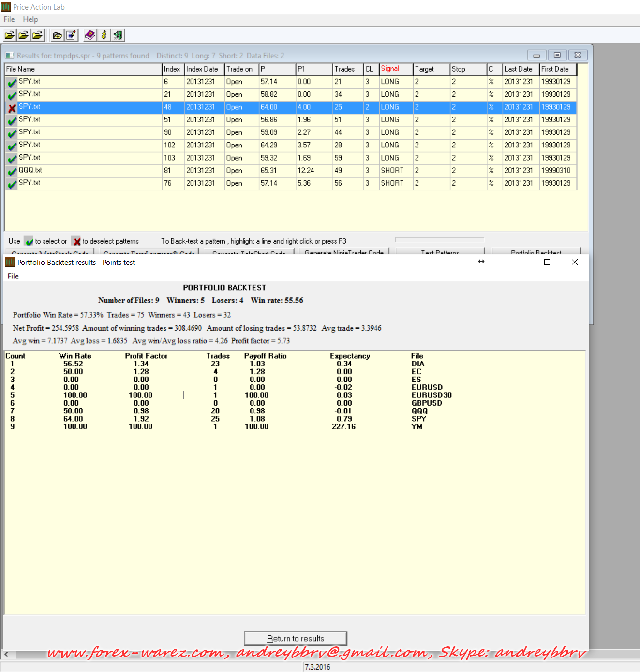Click the Portfolio Backtest results window icon
This screenshot has height=672, width=640.
10,262
